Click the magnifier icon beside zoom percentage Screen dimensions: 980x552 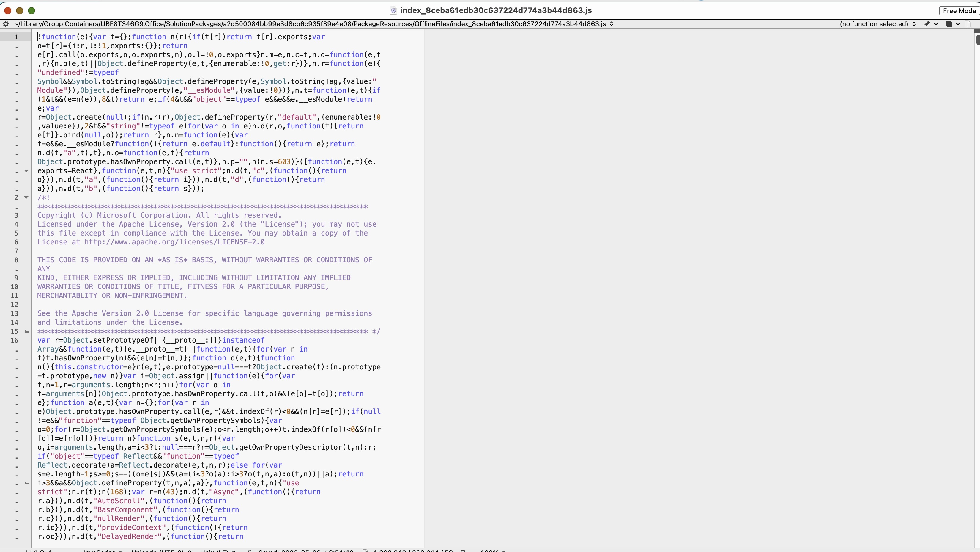(463, 551)
